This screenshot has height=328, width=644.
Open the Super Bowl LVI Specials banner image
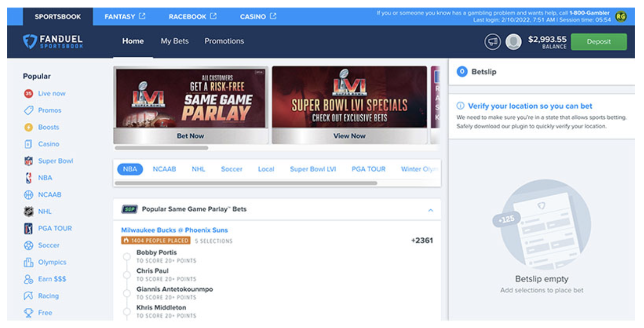point(349,97)
